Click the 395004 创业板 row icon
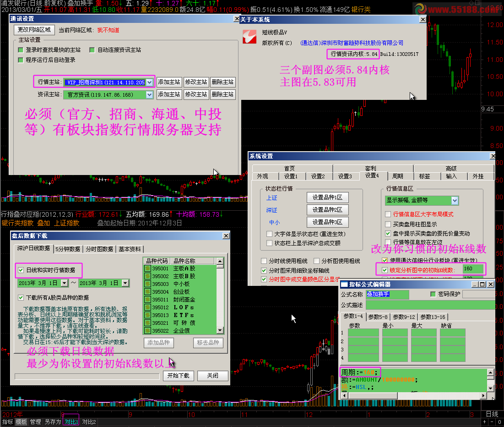 click(x=147, y=291)
